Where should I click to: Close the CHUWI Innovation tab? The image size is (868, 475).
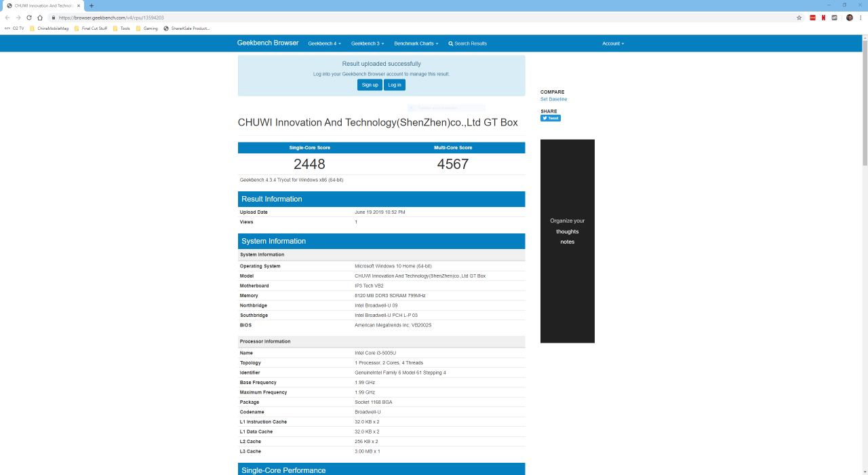pyautogui.click(x=79, y=5)
